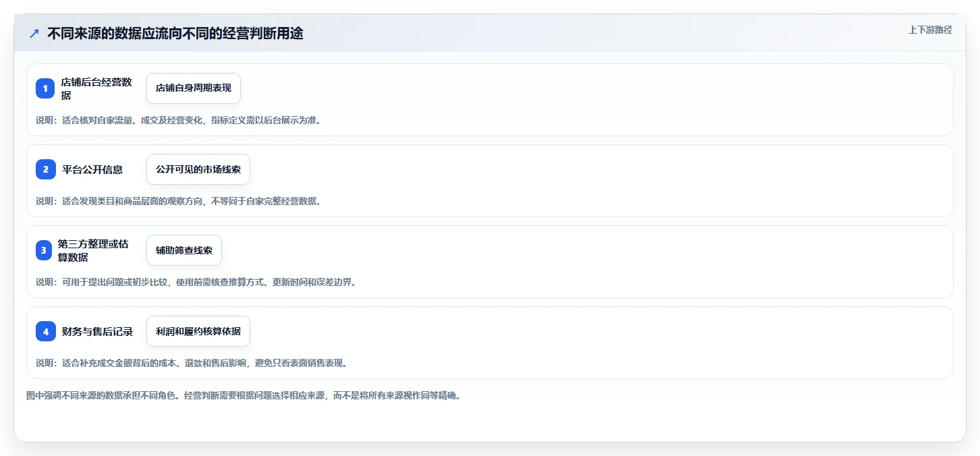Click the 平台公开信息 source label
Screen dimensions: 980x456
click(x=92, y=169)
